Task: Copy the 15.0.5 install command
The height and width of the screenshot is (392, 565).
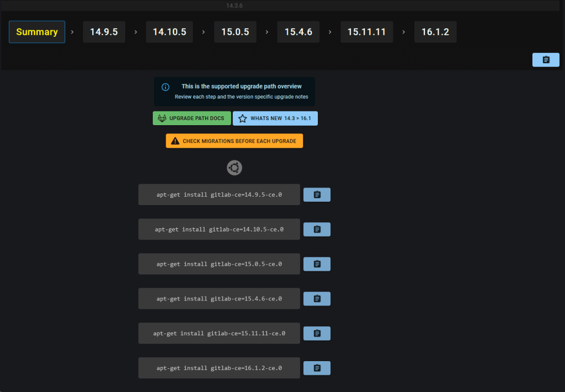Action: point(317,264)
